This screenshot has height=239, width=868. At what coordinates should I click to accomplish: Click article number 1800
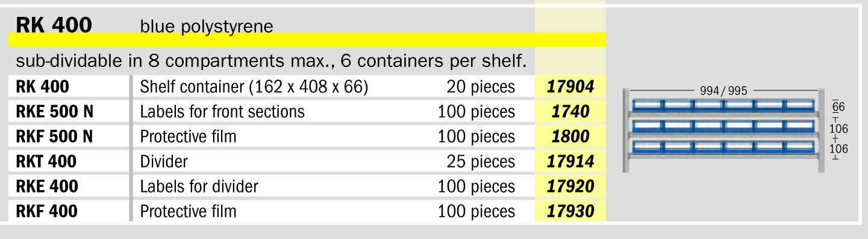tap(570, 136)
